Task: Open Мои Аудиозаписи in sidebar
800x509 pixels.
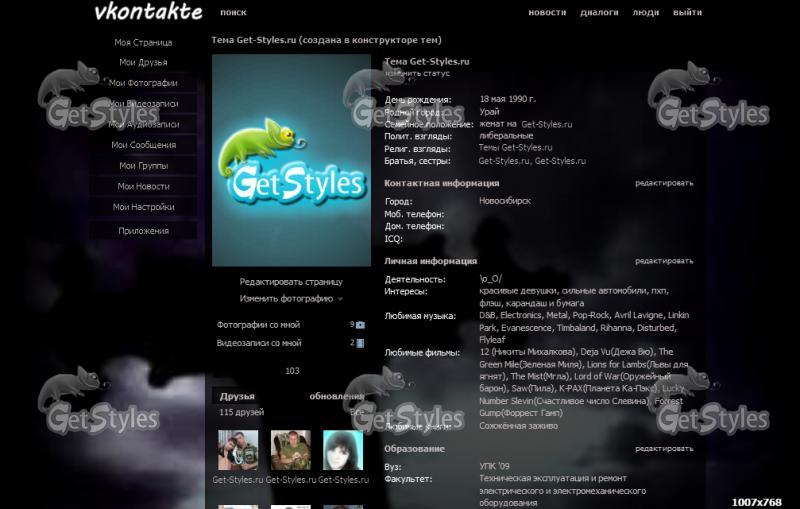Action: click(x=143, y=124)
